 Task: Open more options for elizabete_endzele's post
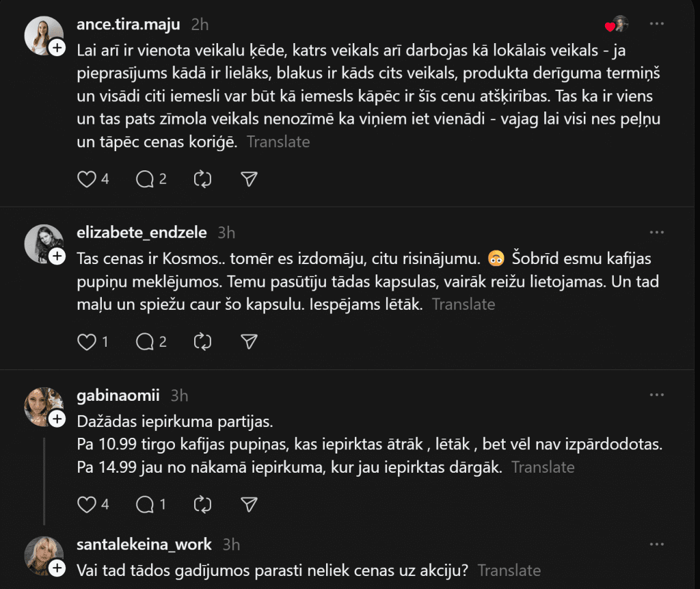point(657,233)
